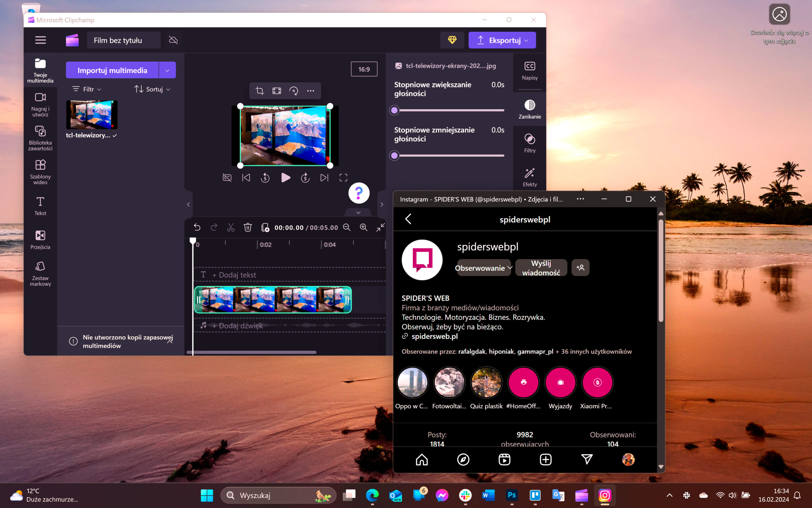
Task: Open Instagram direct messages icon
Action: point(587,459)
